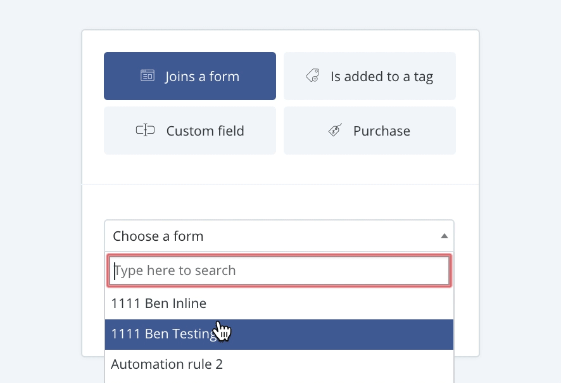
Task: Click the form icon on Joins a form
Action: [x=147, y=76]
